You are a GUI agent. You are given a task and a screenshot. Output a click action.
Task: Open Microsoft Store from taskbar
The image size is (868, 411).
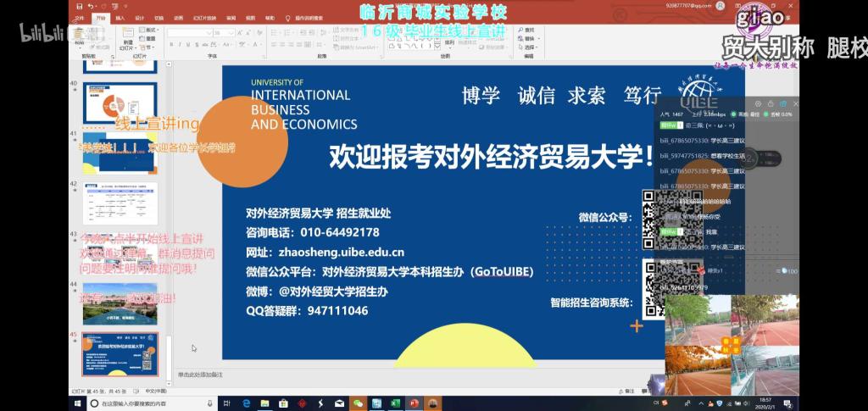point(283,403)
